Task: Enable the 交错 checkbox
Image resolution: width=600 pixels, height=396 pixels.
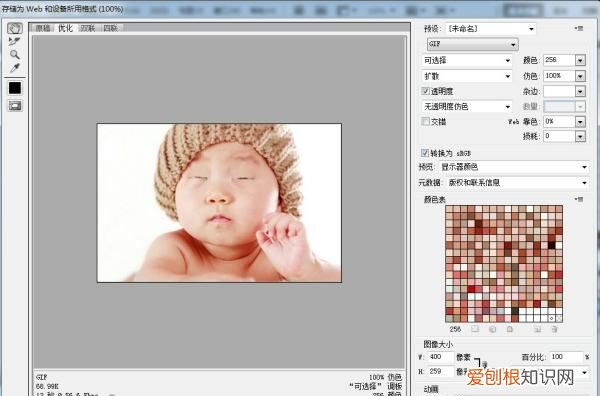Action: [x=425, y=121]
